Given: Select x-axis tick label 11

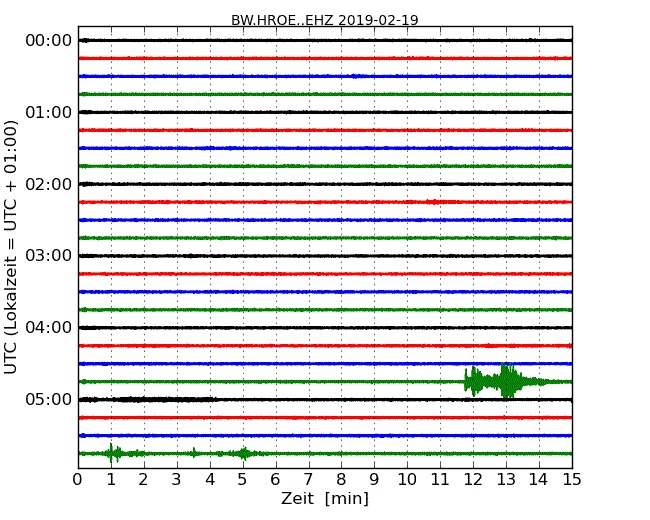Looking at the screenshot, I should (x=440, y=480).
